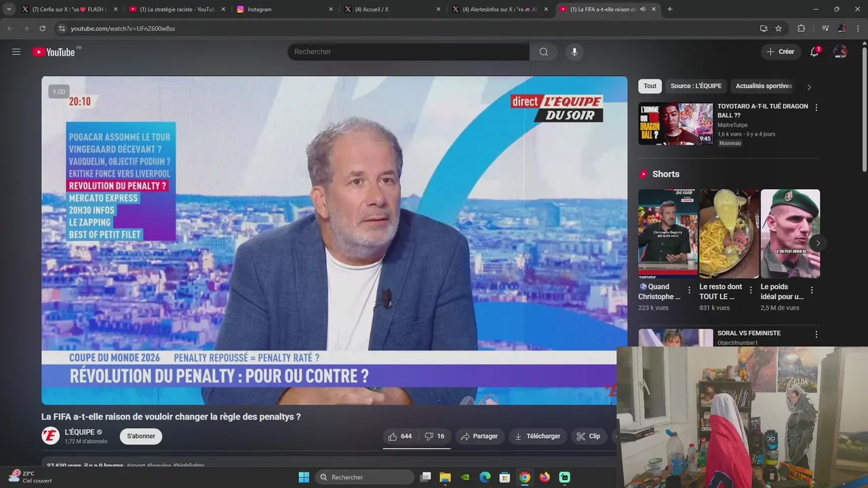Open the TOYOTARO A-T-IL TUÉ DRAGON BALL title

tap(762, 110)
